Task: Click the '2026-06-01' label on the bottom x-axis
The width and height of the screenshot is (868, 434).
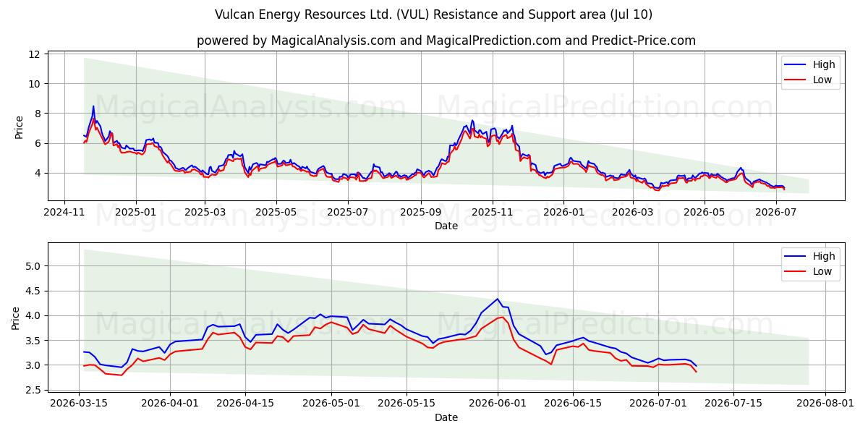Action: (x=497, y=404)
